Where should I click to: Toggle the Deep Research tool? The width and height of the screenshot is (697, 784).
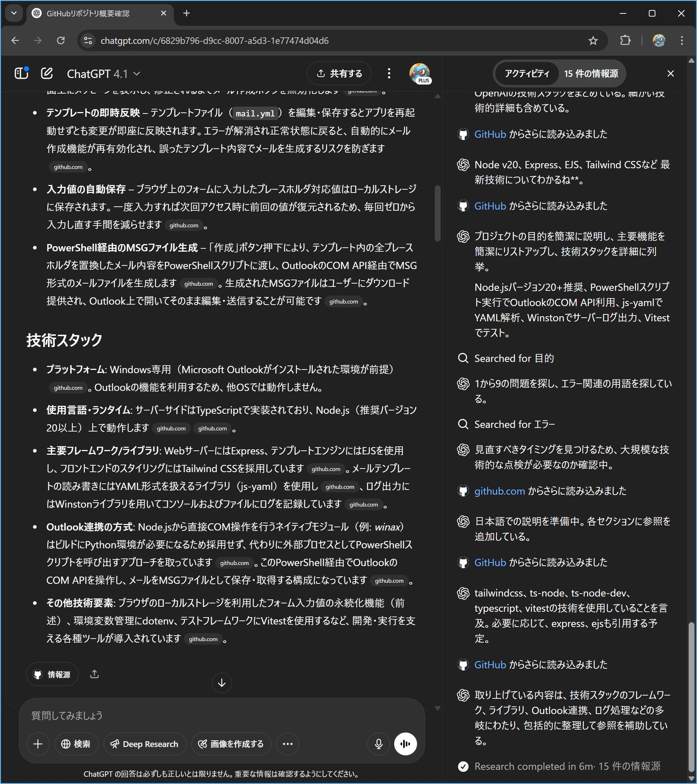tap(145, 744)
